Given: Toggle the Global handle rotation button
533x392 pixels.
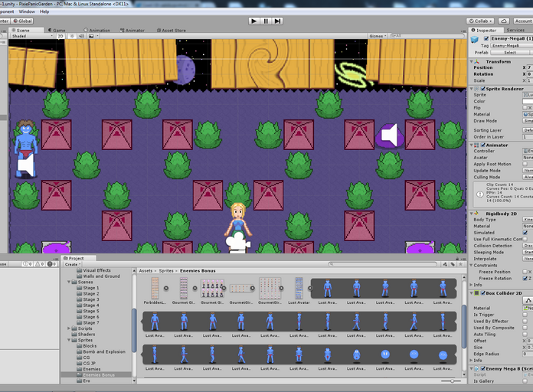Looking at the screenshot, I should [x=22, y=21].
